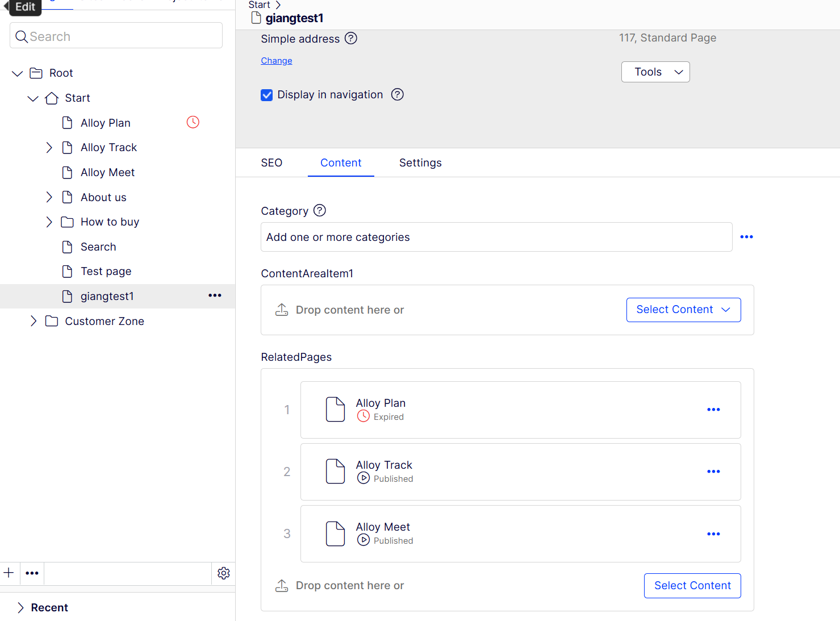Click the help icon beside Display in navigation
840x621 pixels.
pyautogui.click(x=398, y=95)
